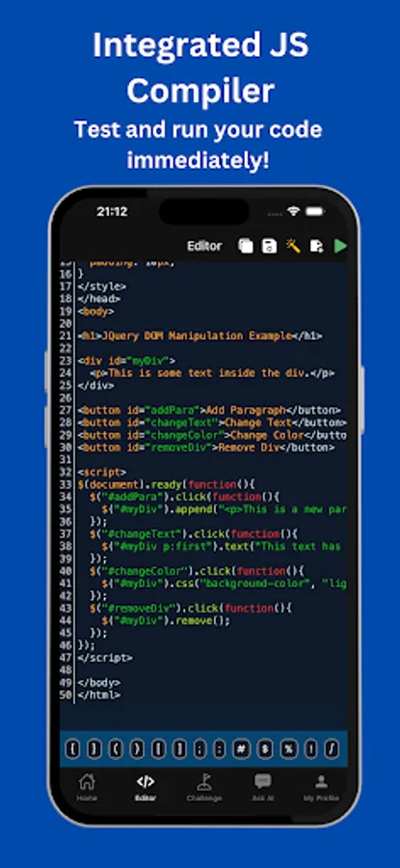The image size is (400, 868).
Task: Tap the forward slash symbol key
Action: click(x=331, y=749)
